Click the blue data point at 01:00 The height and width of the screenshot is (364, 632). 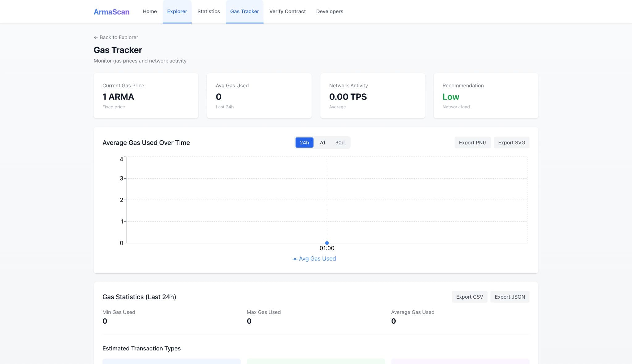click(327, 243)
